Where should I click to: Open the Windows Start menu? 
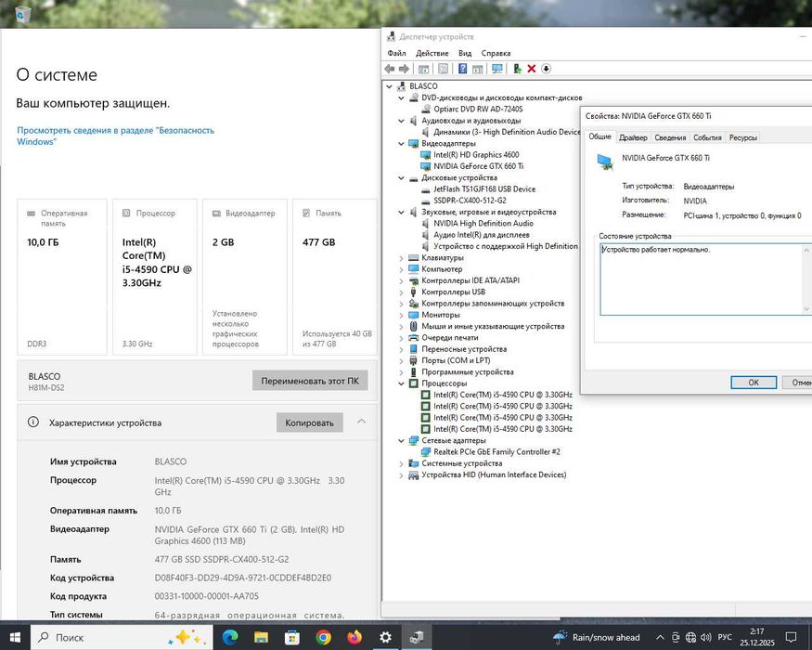click(x=15, y=637)
